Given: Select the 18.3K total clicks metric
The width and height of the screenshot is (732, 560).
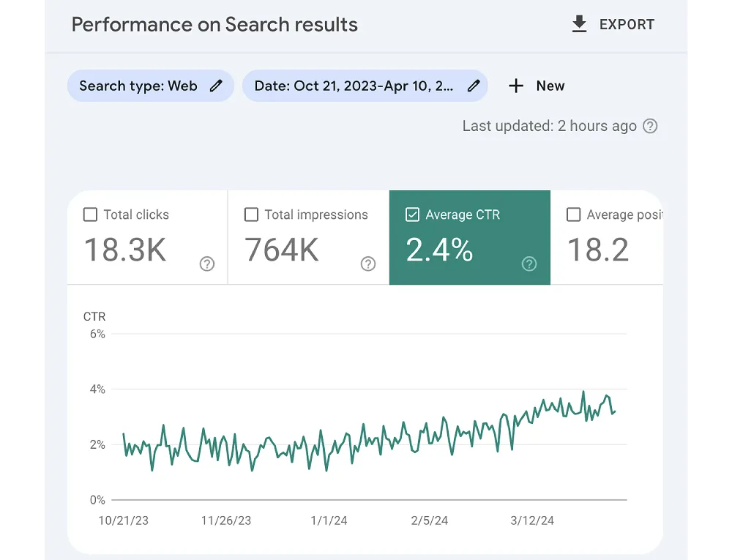Looking at the screenshot, I should 125,250.
